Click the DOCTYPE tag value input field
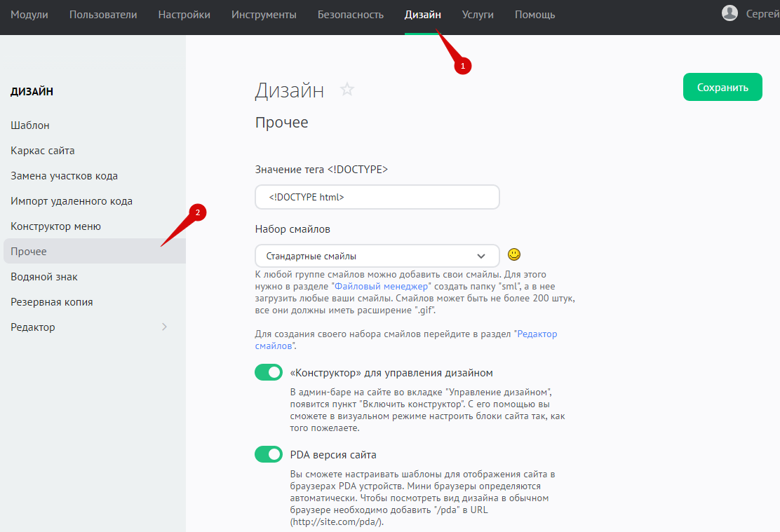The image size is (780, 532). pyautogui.click(x=377, y=197)
